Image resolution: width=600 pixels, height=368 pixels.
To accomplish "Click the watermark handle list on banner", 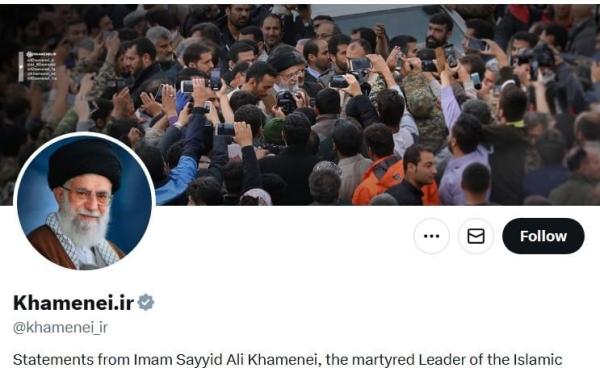I will (38, 67).
